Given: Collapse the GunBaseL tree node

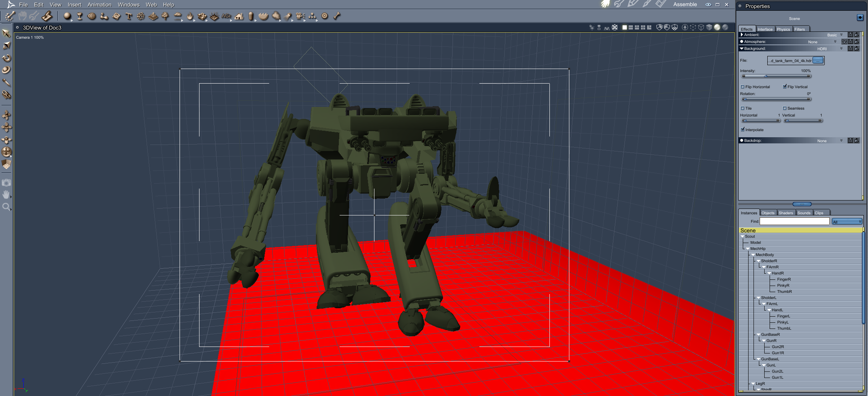Looking at the screenshot, I should point(758,359).
